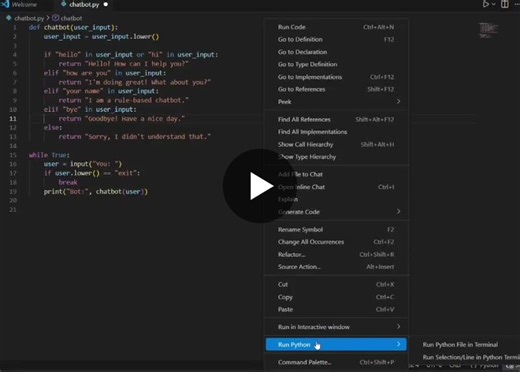Screen dimensions: 520x372
Task: Select Go to Type Definition
Action: tap(336, 64)
